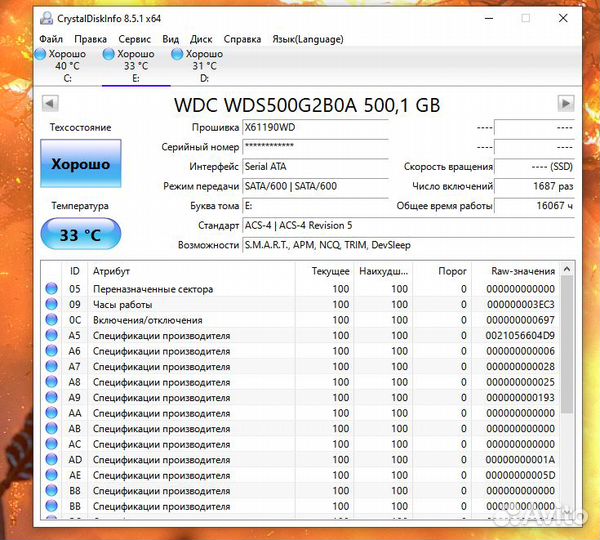The image size is (600, 540).
Task: Click the CrystalDiskInfo app icon in title bar
Action: point(47,18)
